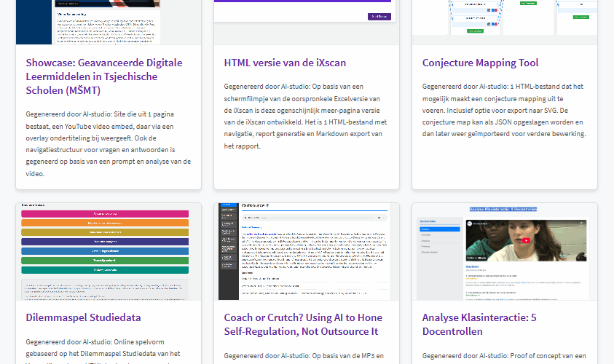Click the Conjecture Mapping Tool thumbnail image
This screenshot has height=364, width=614.
coord(504,18)
